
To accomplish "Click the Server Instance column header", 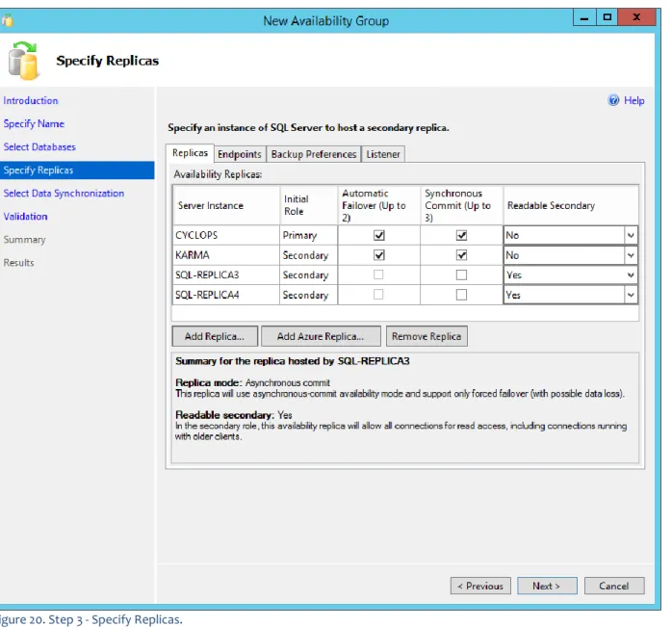I will [x=226, y=205].
